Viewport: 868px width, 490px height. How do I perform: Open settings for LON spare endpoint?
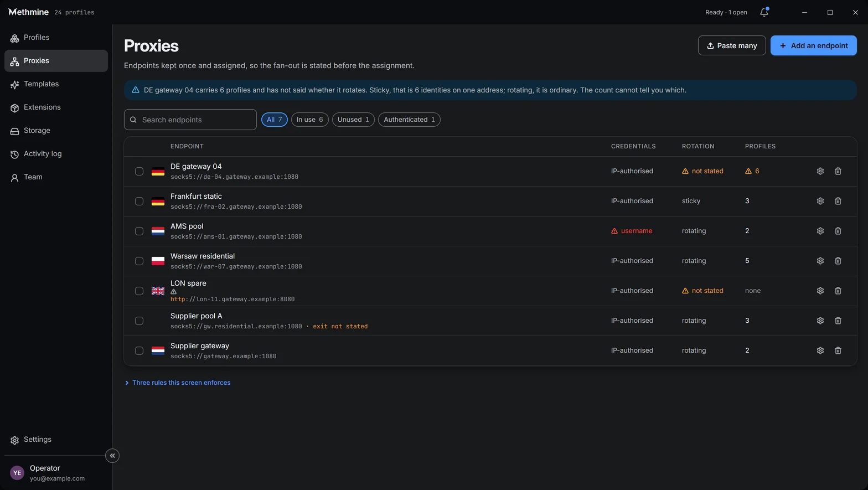tap(820, 291)
